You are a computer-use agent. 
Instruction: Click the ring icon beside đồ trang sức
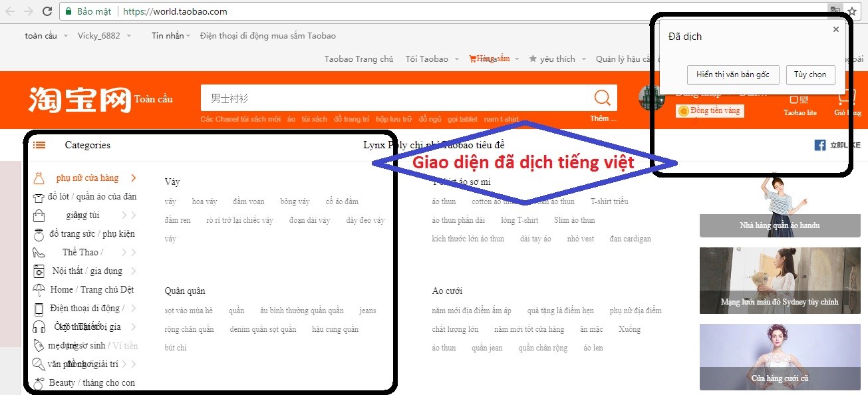pos(39,233)
